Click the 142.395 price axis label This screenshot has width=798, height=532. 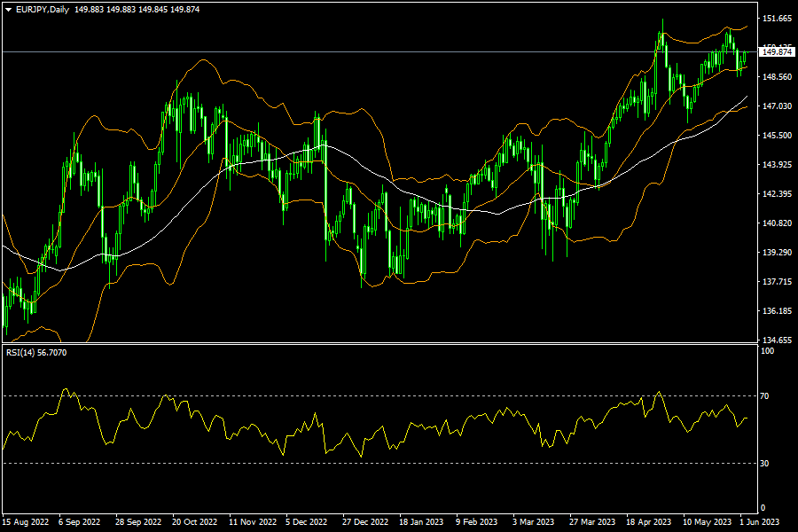click(x=777, y=194)
